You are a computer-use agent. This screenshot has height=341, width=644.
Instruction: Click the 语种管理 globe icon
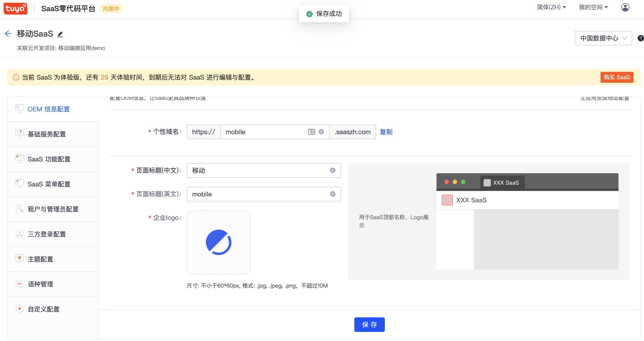pos(20,284)
